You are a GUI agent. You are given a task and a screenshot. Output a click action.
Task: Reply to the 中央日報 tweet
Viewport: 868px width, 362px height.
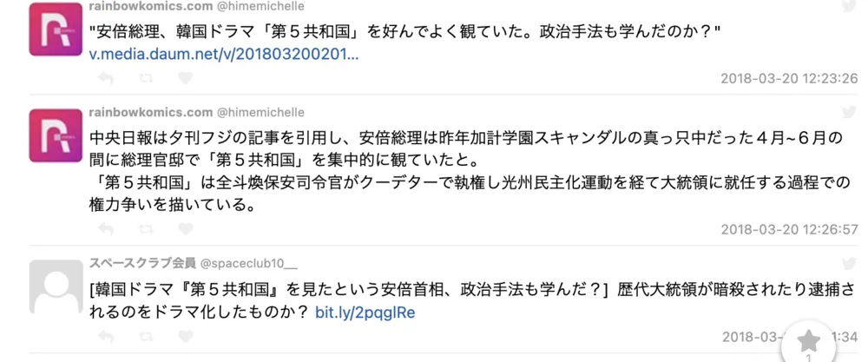pyautogui.click(x=106, y=229)
